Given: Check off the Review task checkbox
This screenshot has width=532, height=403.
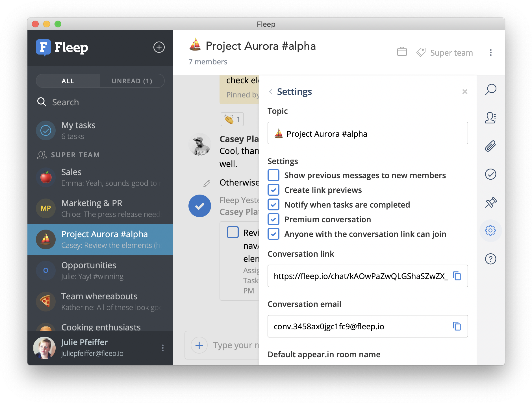Looking at the screenshot, I should pyautogui.click(x=233, y=232).
